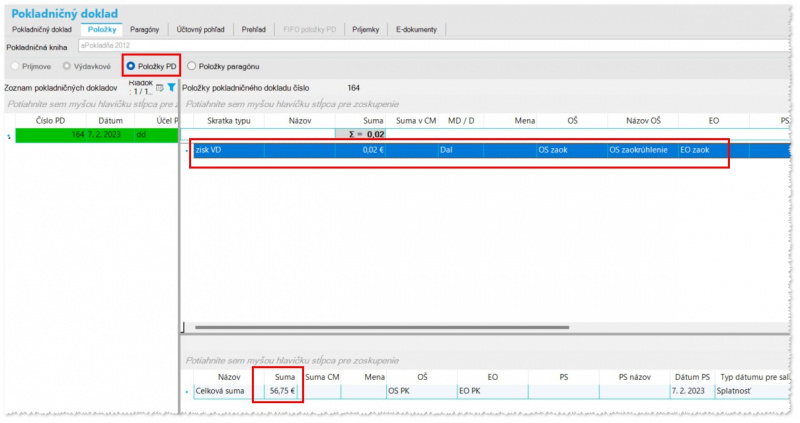Screen dimensions: 800x423
Task: Switch to Položky tab
Action: [102, 30]
